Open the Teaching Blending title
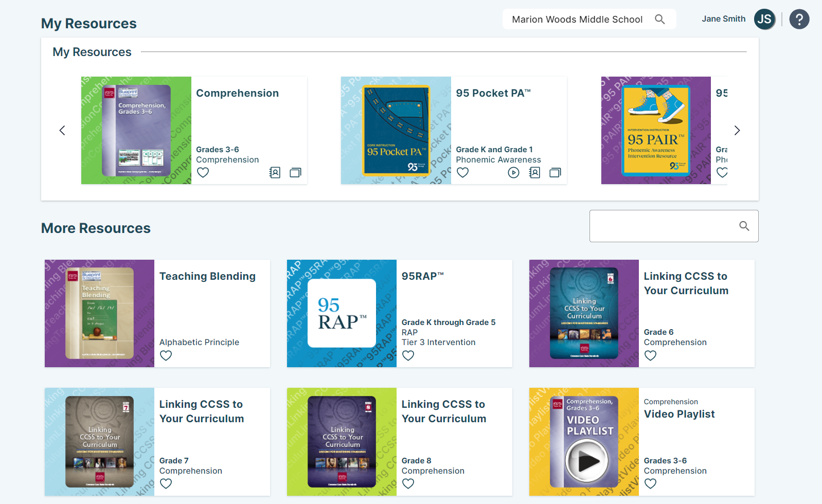Viewport: 822px width, 504px height. [x=207, y=276]
